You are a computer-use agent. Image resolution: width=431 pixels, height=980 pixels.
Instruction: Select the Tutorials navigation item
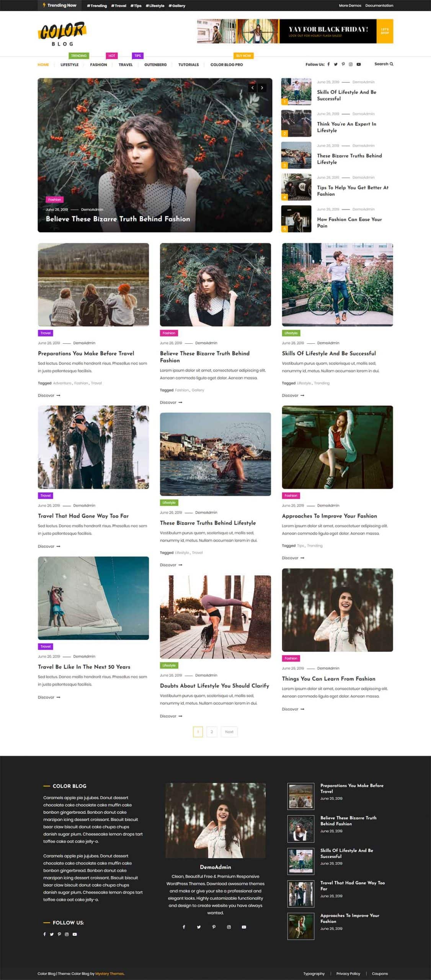(x=188, y=65)
